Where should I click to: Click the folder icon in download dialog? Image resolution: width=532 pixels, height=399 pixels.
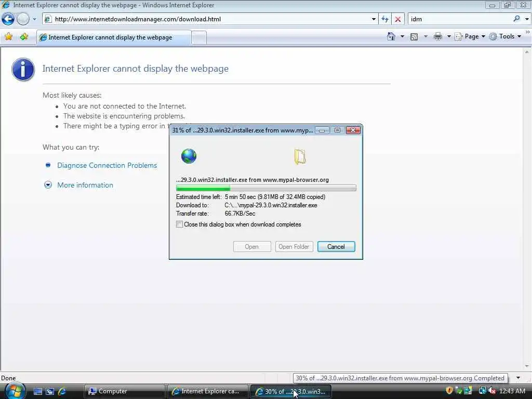click(300, 157)
